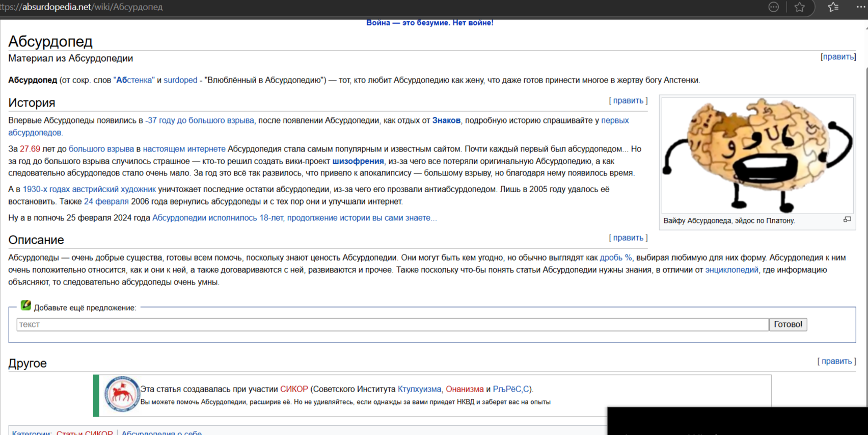Click the 'Описание' section heading
The width and height of the screenshot is (868, 435).
point(36,240)
